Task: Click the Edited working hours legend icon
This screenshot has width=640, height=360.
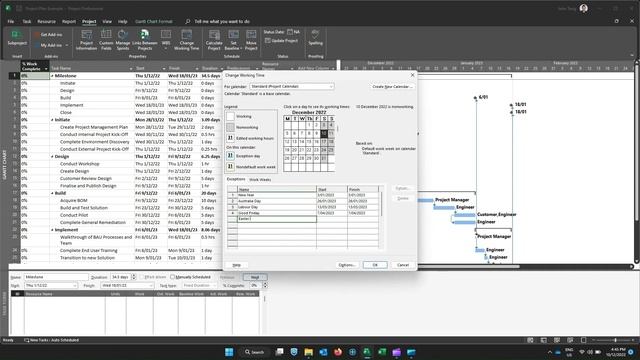Action: tap(230, 138)
